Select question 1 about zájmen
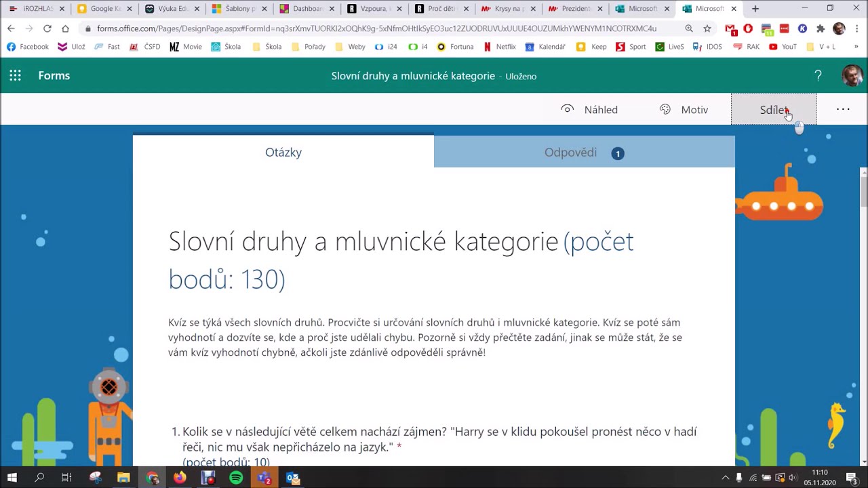This screenshot has height=488, width=868. coord(434,446)
